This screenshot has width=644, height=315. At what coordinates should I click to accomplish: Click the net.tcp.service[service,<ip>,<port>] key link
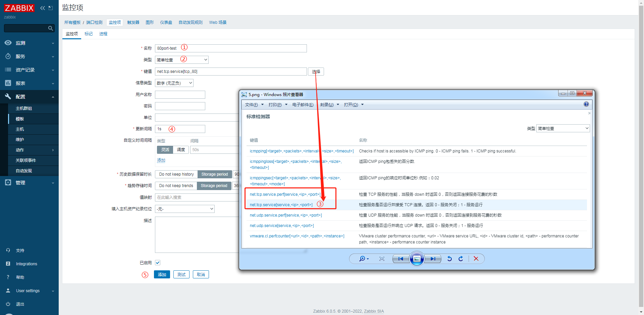coord(281,205)
